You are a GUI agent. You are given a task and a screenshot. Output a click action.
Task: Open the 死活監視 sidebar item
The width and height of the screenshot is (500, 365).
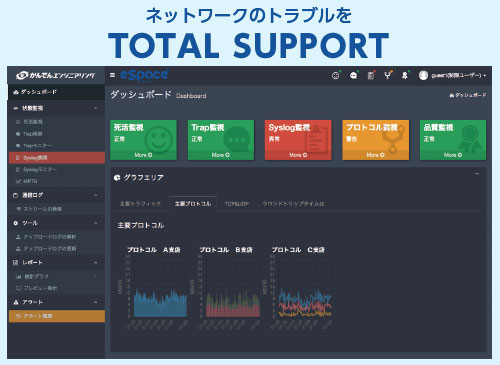[56, 122]
